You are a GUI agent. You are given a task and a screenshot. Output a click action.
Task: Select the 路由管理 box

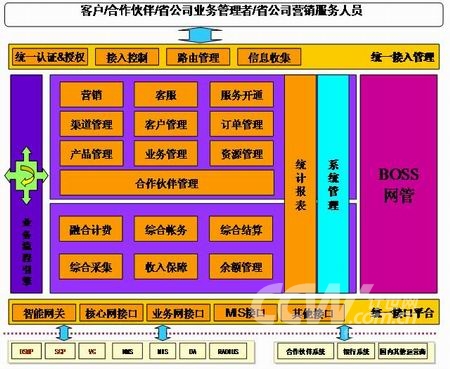[198, 57]
